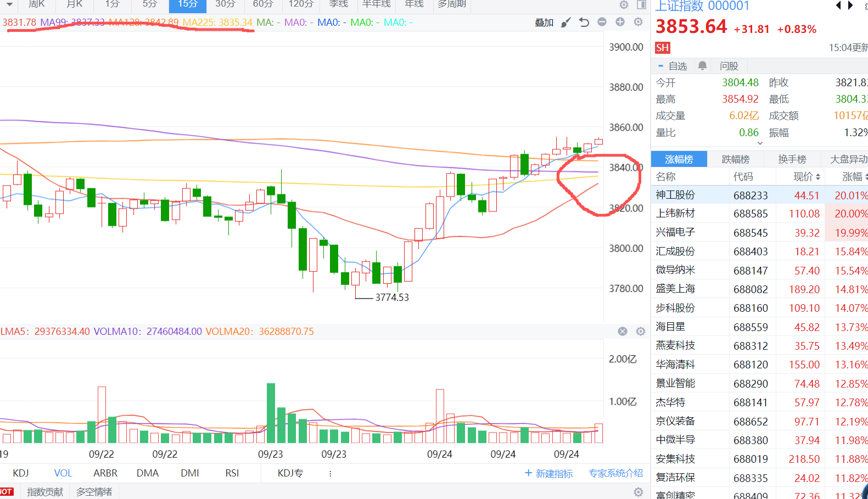This screenshot has height=499, width=868.
Task: Zoom in chart with plus icon
Action: 620,22
